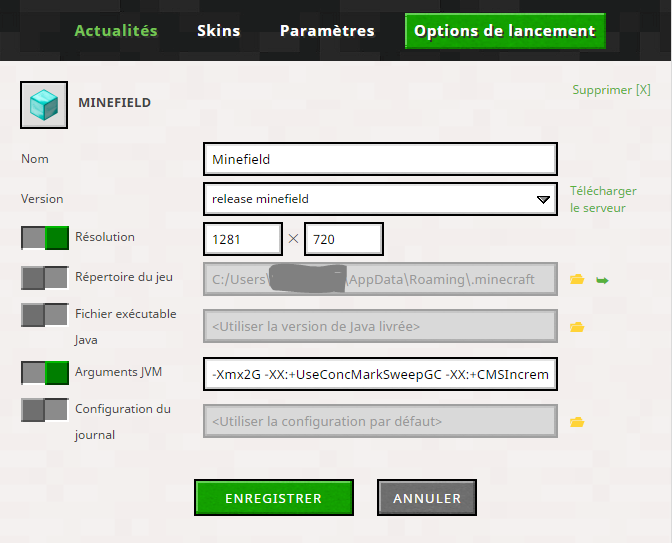Browse folder for Configuration du journal
The width and height of the screenshot is (672, 543).
tap(577, 422)
